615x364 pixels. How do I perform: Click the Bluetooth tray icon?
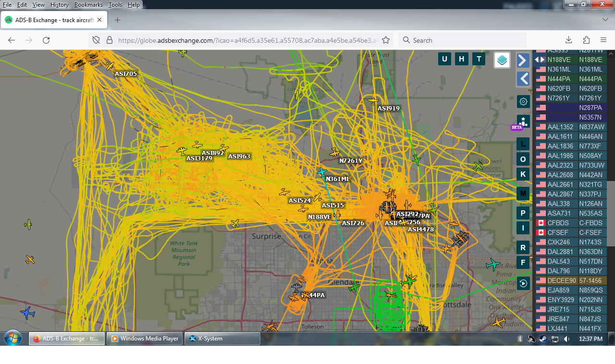click(x=520, y=339)
